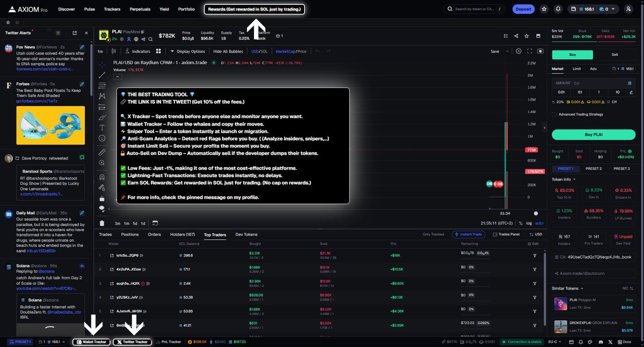Select the trend line drawing tool

102,75
